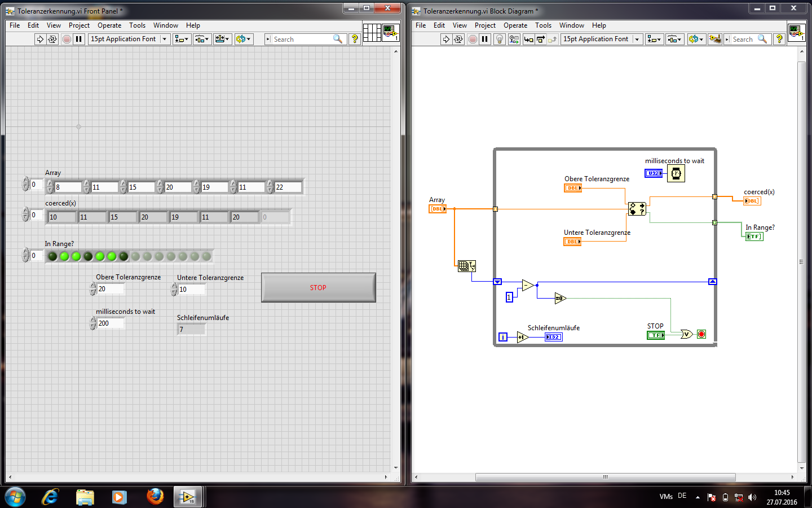
Task: Select the Array DBL terminal in the diagram
Action: tap(438, 209)
